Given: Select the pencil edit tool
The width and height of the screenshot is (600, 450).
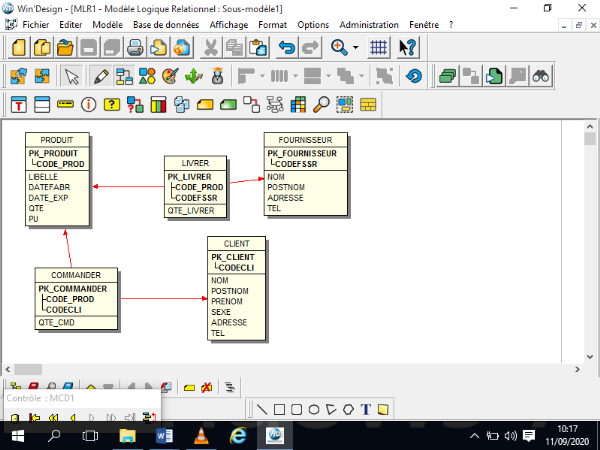Looking at the screenshot, I should 100,76.
